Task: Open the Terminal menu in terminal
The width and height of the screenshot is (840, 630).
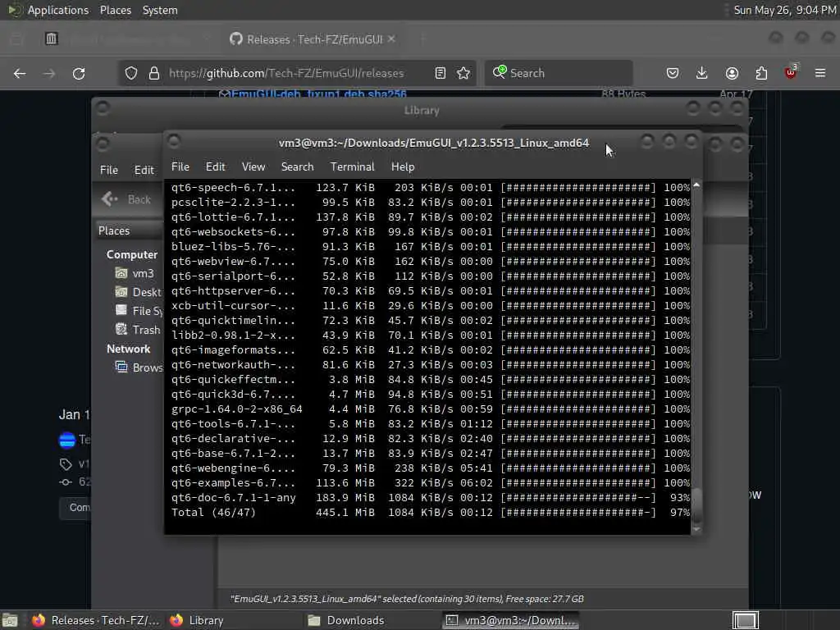Action: coord(353,167)
